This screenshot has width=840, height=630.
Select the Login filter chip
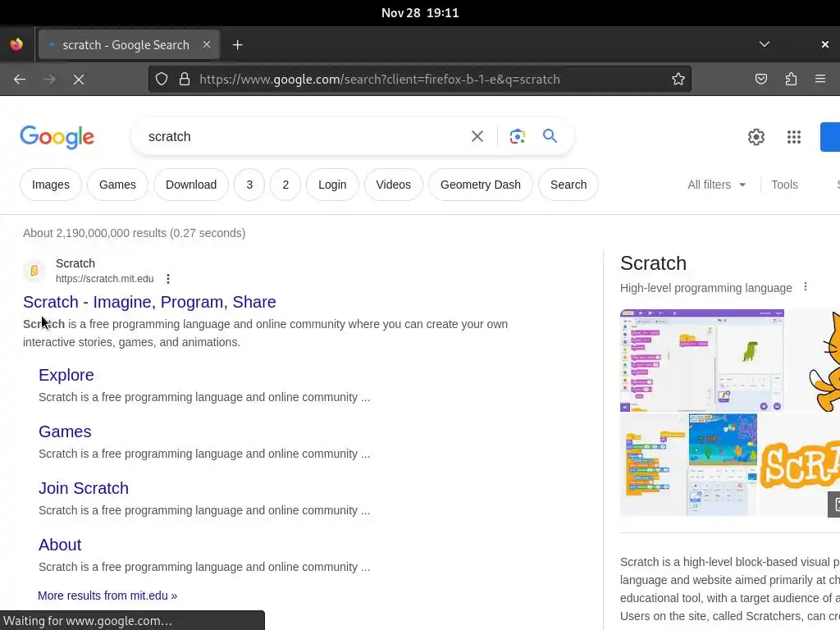332,185
